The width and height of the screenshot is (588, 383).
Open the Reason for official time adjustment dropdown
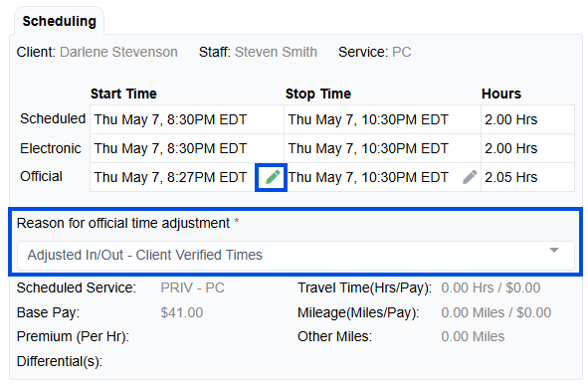click(x=295, y=255)
